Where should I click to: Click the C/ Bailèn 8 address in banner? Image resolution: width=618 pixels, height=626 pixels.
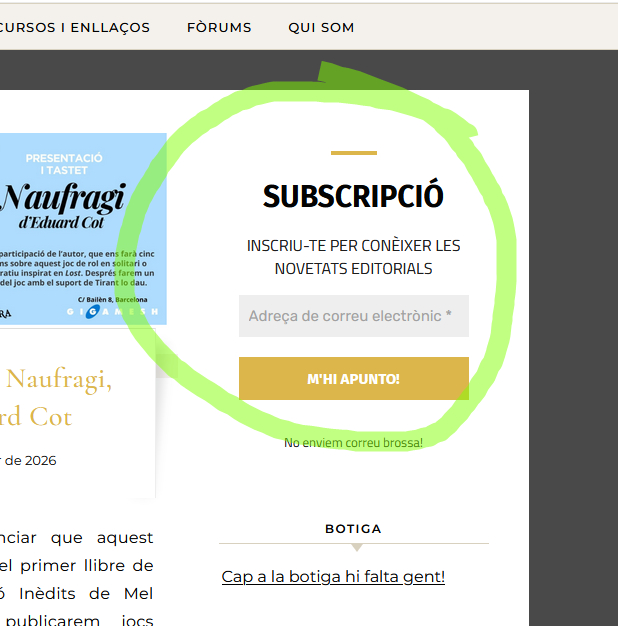112,299
